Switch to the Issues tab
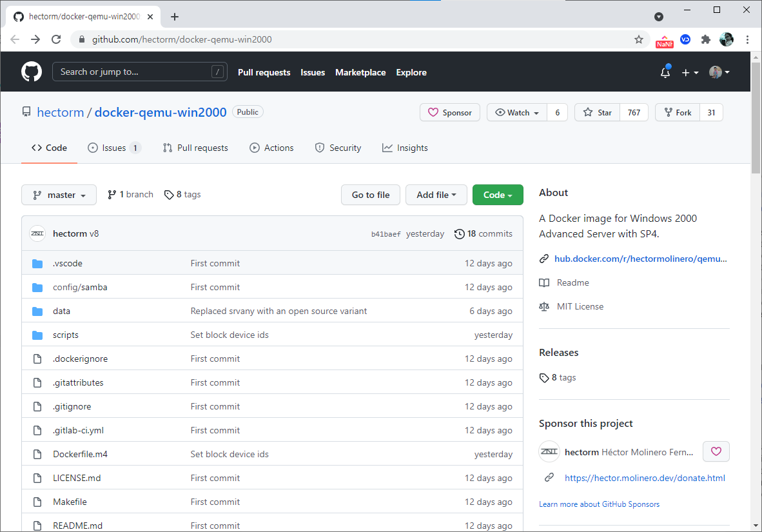This screenshot has height=532, width=762. (x=114, y=148)
